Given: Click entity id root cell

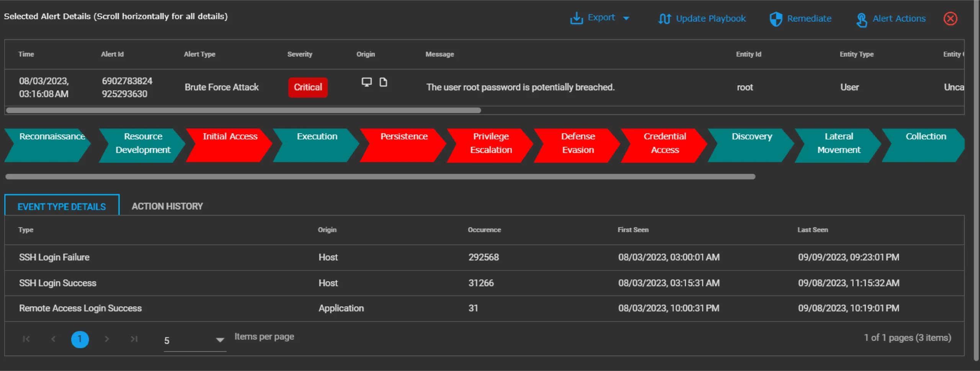Looking at the screenshot, I should coord(745,87).
